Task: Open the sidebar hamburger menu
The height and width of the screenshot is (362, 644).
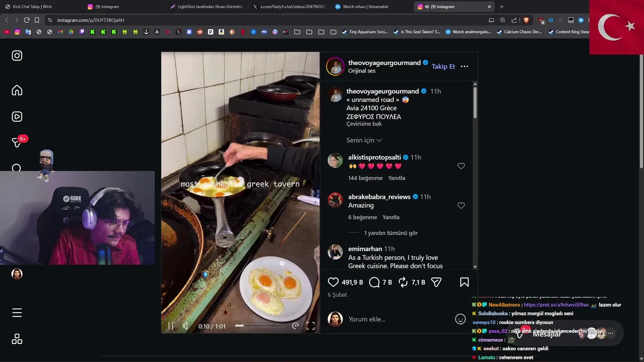Action: 17,313
